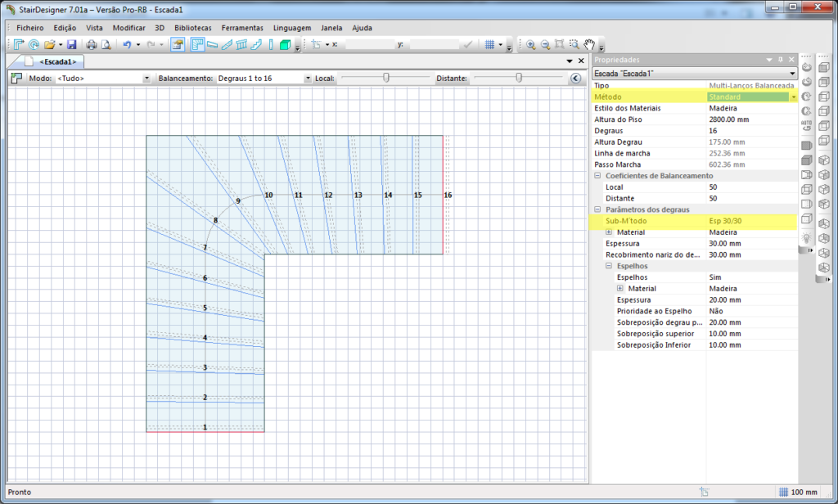Screen dimensions: 838x504
Task: Open the Modo dropdown showing <Tudo>
Action: (146, 79)
